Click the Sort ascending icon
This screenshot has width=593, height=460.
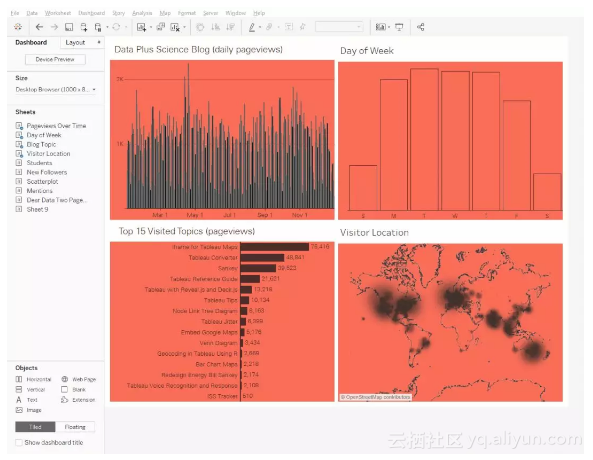click(215, 27)
